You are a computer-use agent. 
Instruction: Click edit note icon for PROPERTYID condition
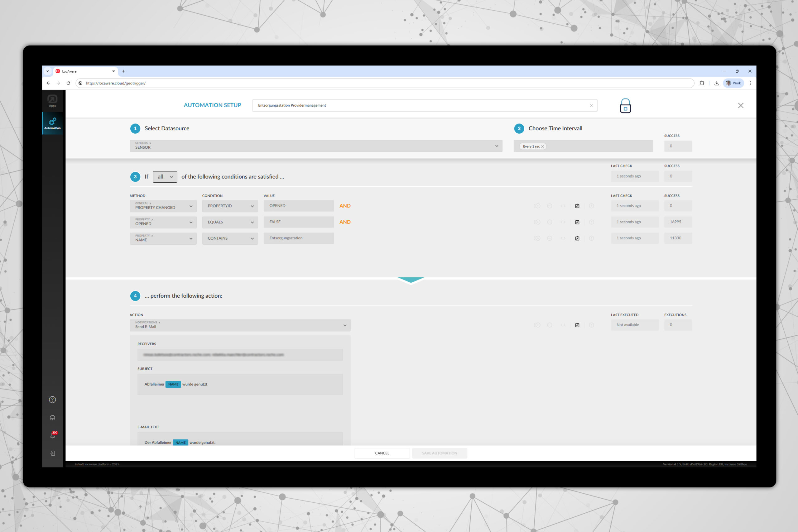577,206
